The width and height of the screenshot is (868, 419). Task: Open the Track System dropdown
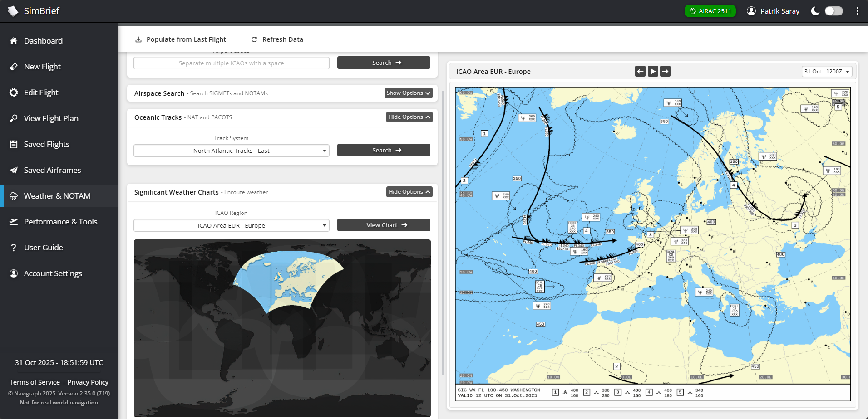[x=231, y=151]
